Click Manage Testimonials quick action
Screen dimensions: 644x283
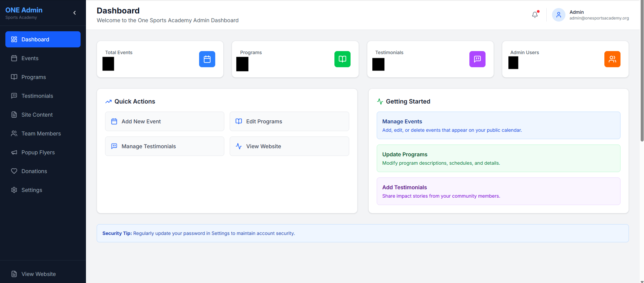click(165, 146)
